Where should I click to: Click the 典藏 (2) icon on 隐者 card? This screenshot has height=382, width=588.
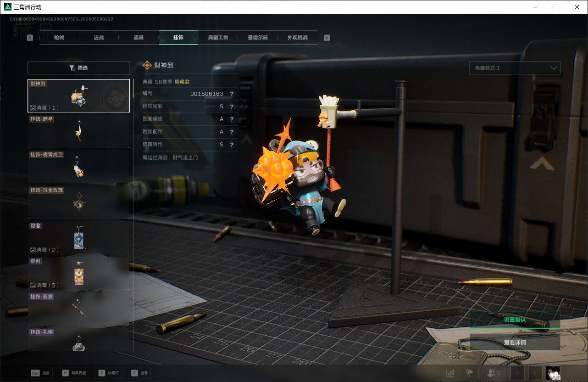coord(33,250)
